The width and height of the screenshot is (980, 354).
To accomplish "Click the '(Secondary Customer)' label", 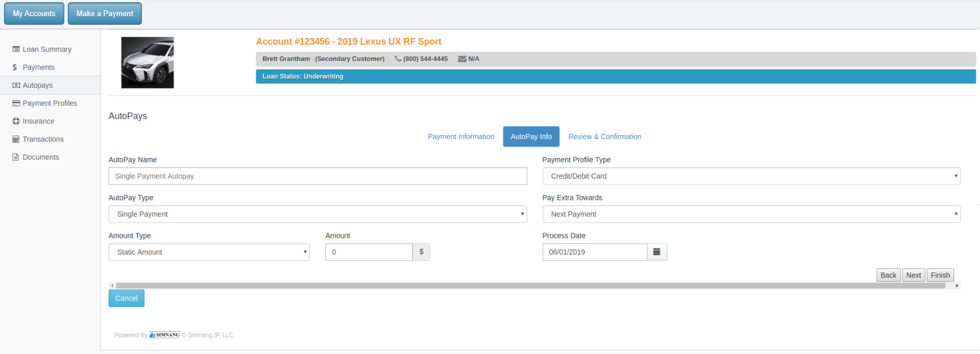I will click(350, 59).
